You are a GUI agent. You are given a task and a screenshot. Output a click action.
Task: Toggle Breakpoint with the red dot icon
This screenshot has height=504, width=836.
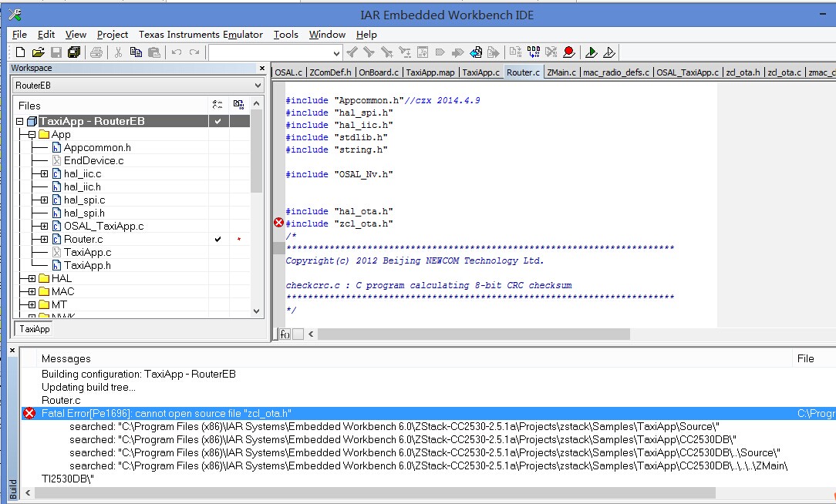[x=569, y=52]
